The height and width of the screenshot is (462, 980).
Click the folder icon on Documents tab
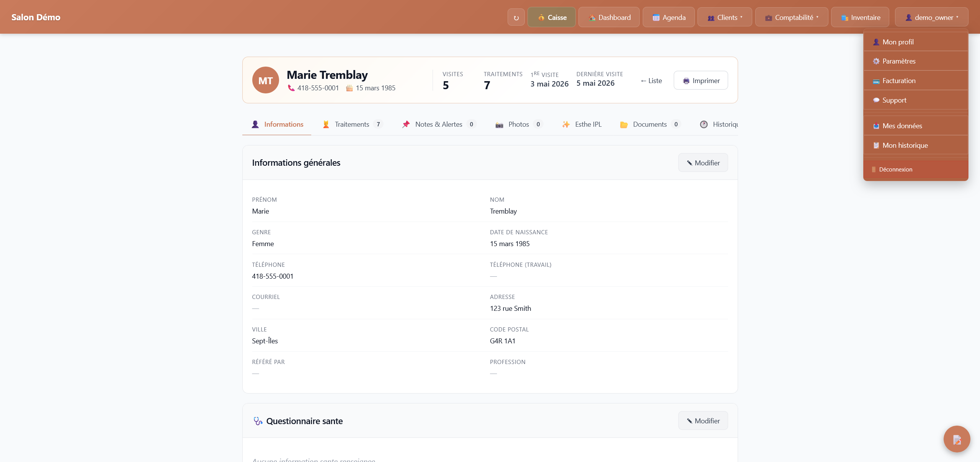(624, 125)
